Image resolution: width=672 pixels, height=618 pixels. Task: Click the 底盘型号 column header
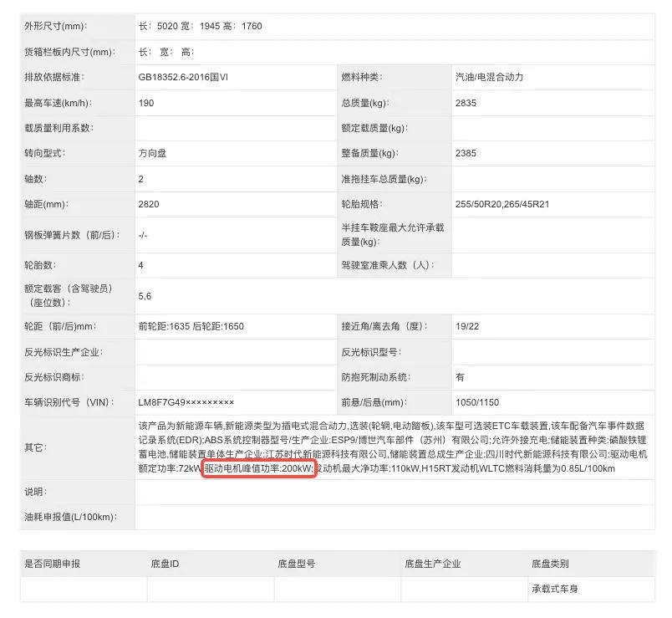(297, 564)
